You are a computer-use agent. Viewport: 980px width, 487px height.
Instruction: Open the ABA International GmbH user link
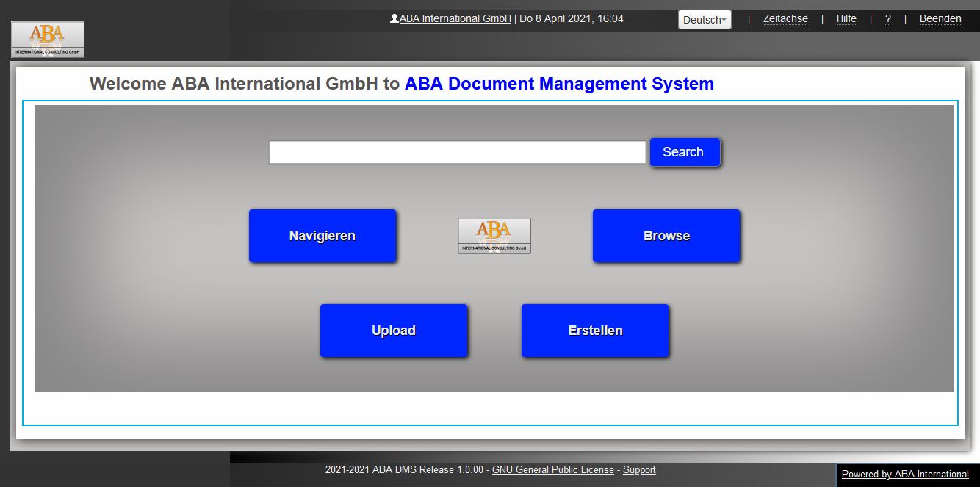tap(455, 18)
